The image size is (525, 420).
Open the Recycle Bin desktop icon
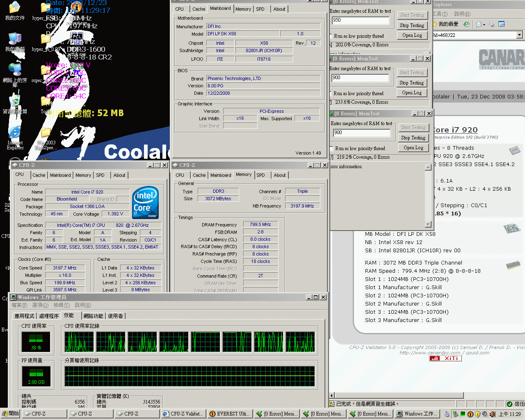coord(15,104)
